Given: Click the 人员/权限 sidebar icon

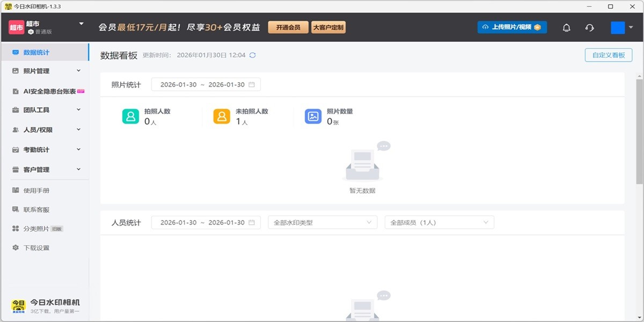Looking at the screenshot, I should [15, 129].
